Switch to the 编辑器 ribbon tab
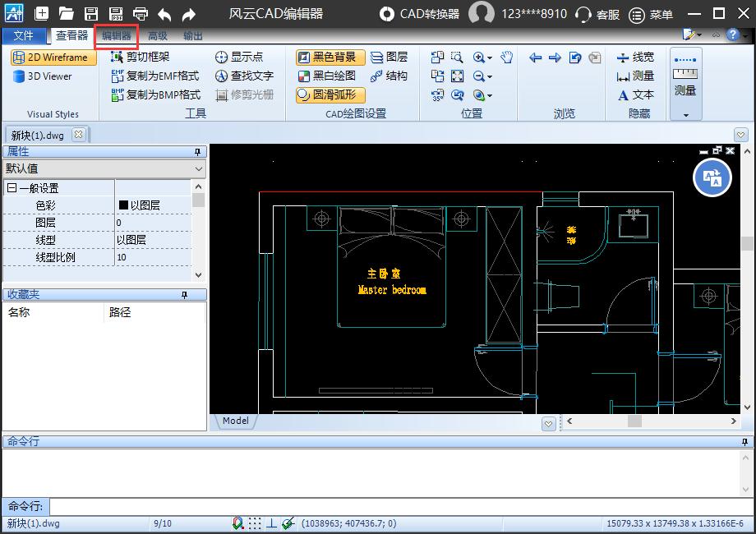This screenshot has width=756, height=534. 116,36
